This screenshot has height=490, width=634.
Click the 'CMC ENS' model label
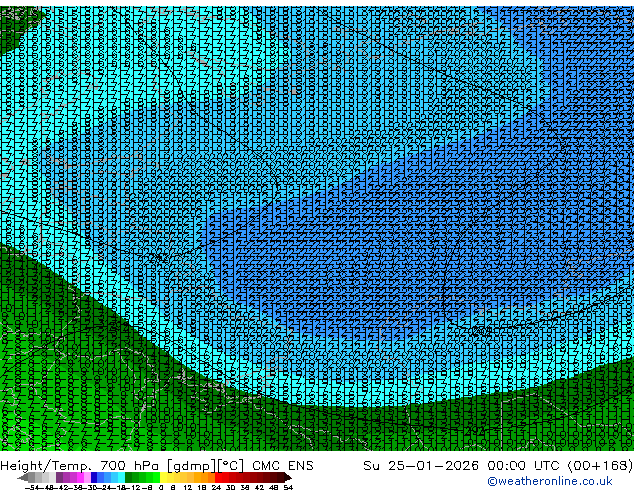(283, 466)
